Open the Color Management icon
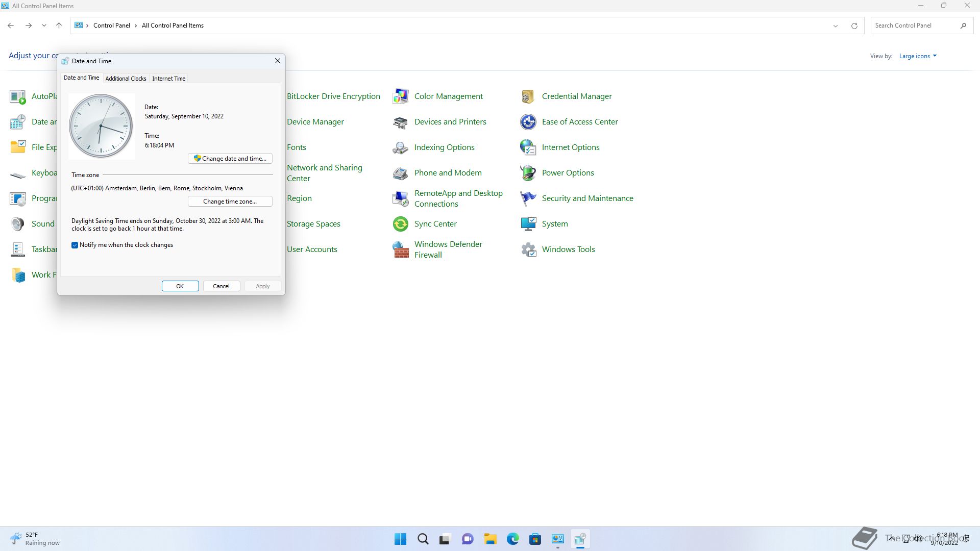980x551 pixels. pyautogui.click(x=401, y=96)
